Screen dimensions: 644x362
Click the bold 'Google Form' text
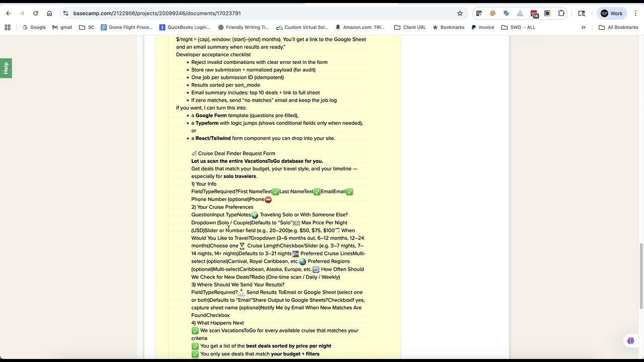(211, 116)
